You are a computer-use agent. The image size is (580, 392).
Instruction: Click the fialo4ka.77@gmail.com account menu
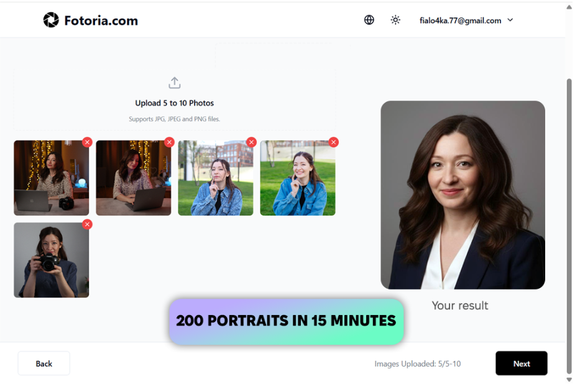click(460, 20)
